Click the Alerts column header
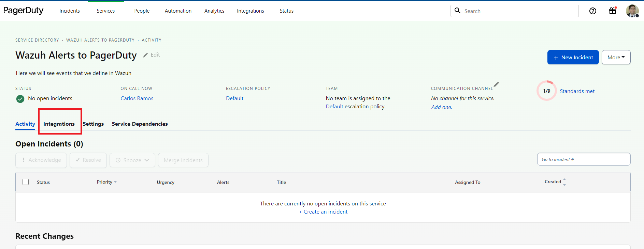This screenshot has width=644, height=249. click(223, 182)
